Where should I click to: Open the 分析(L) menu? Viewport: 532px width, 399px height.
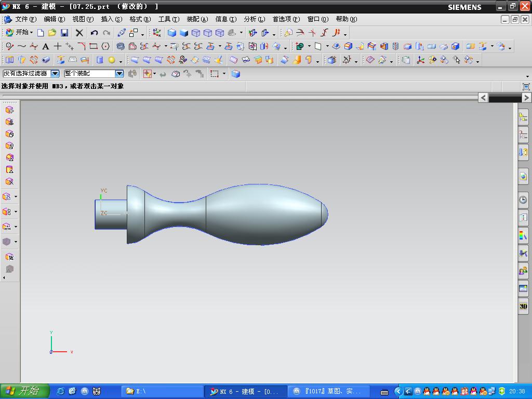(x=254, y=19)
